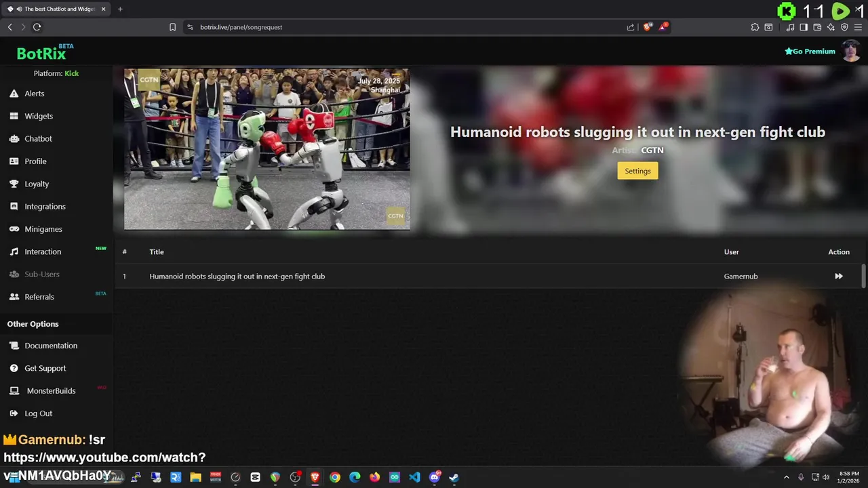This screenshot has width=868, height=488.
Task: Reload the page
Action: pos(37,27)
